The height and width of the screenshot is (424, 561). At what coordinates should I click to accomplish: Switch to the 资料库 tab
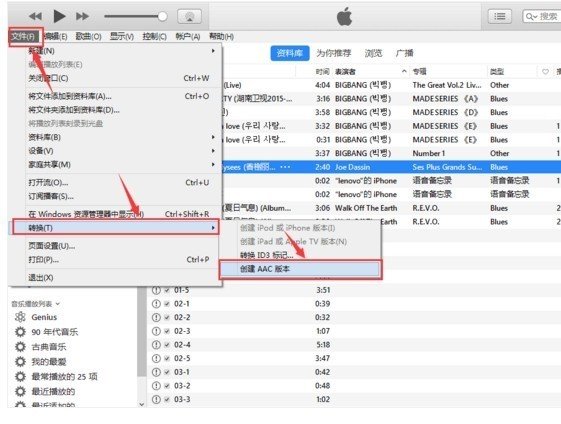click(x=289, y=53)
